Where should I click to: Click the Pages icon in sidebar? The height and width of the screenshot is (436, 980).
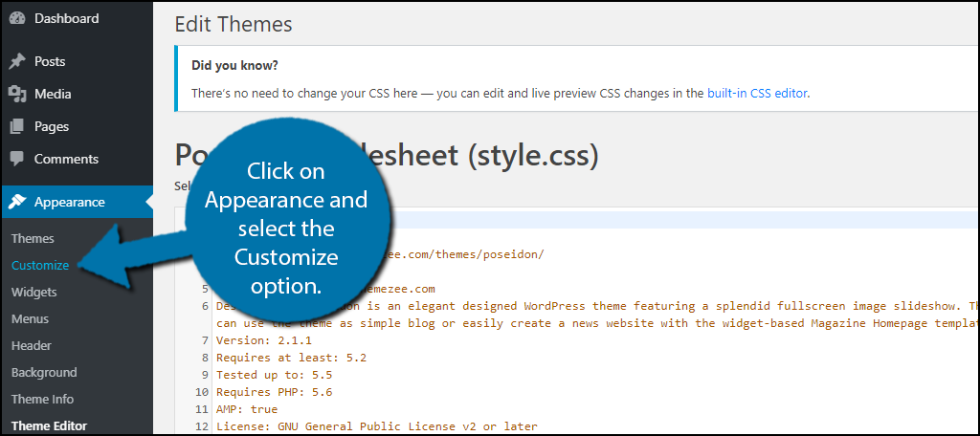17,126
